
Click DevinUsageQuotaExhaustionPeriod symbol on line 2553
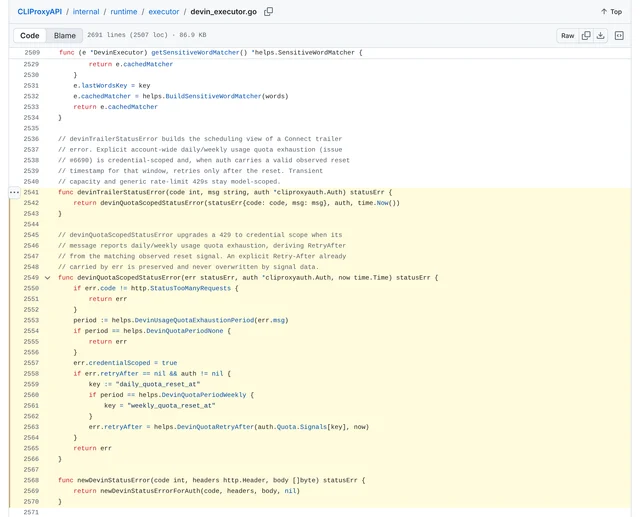[x=194, y=320]
